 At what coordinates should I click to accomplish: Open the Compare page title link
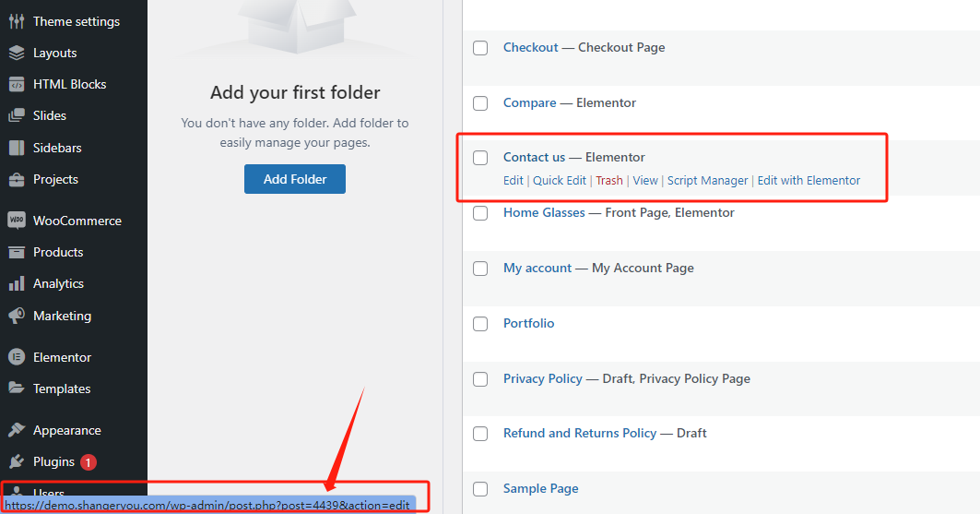pos(529,103)
